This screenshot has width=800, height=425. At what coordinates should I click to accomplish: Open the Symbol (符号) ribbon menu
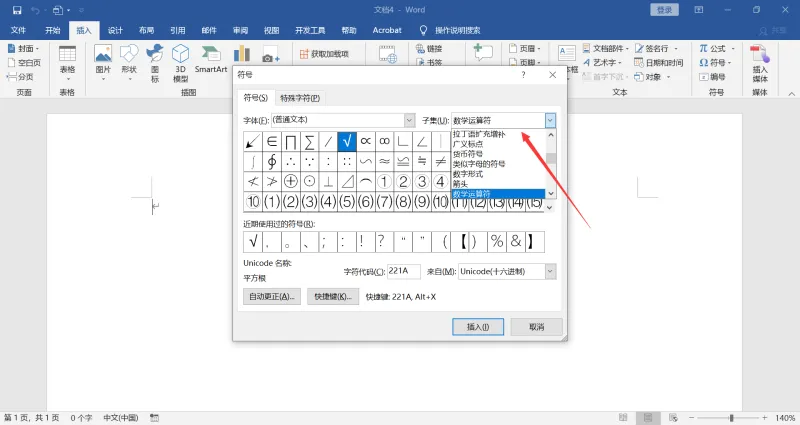point(715,63)
